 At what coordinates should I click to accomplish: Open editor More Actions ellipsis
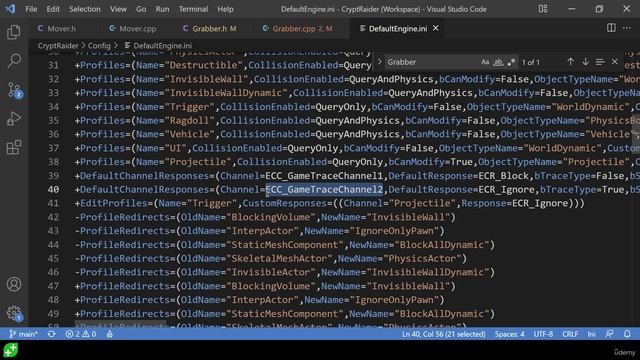tap(627, 28)
